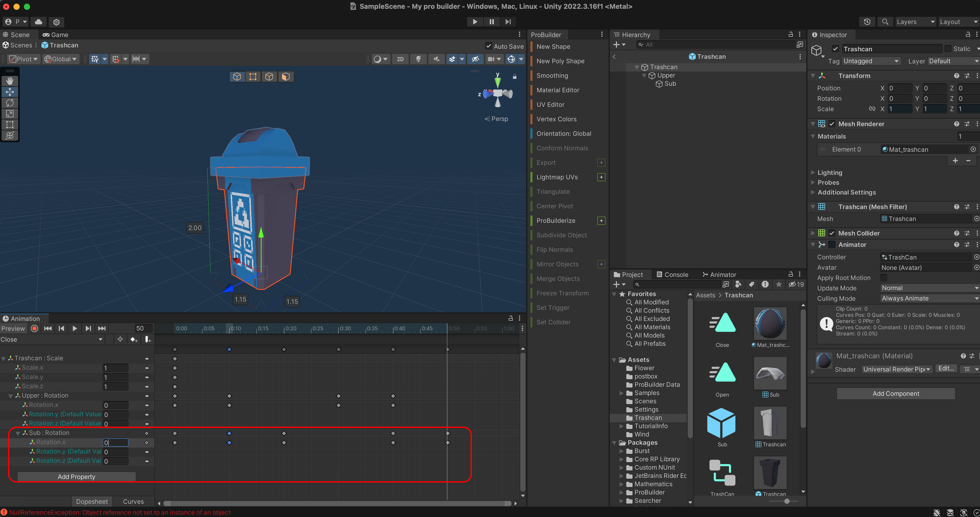This screenshot has height=517, width=980.
Task: Click the cloud services icon
Action: 38,22
